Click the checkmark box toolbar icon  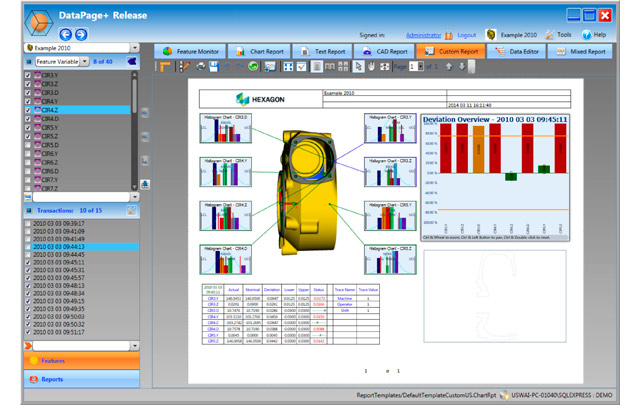pos(301,67)
